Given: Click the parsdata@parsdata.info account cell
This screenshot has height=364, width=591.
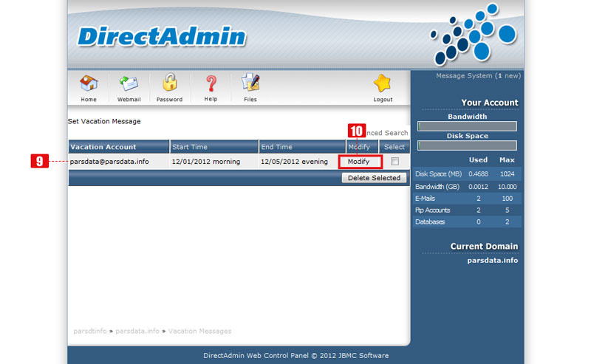Looking at the screenshot, I should point(109,162).
